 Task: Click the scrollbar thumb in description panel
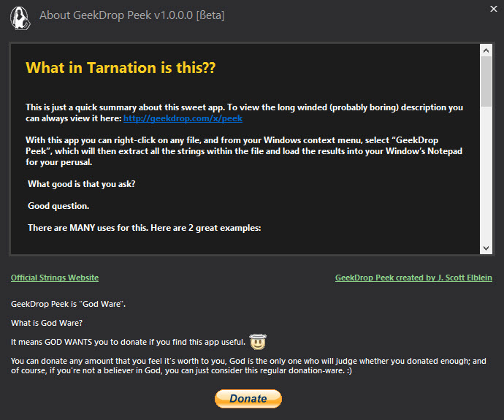pyautogui.click(x=486, y=82)
